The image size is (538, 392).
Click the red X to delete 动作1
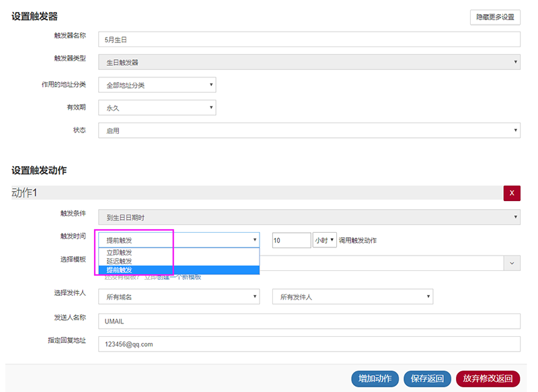click(511, 193)
